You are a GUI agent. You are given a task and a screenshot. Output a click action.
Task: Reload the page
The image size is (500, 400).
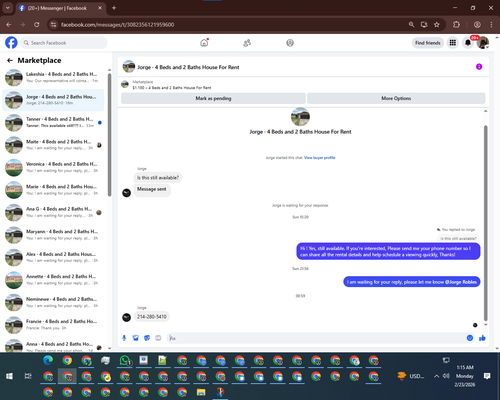(x=37, y=25)
